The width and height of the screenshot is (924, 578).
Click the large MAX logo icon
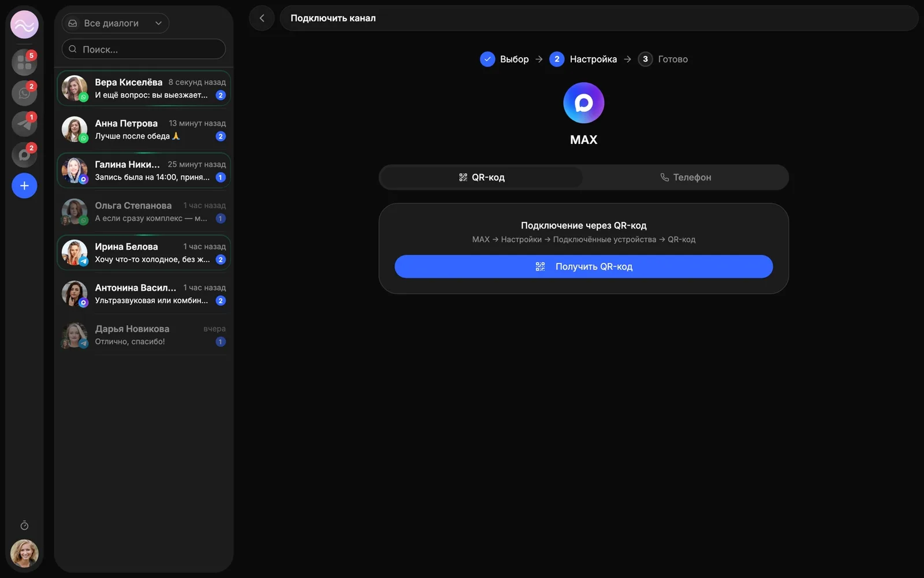click(x=583, y=103)
